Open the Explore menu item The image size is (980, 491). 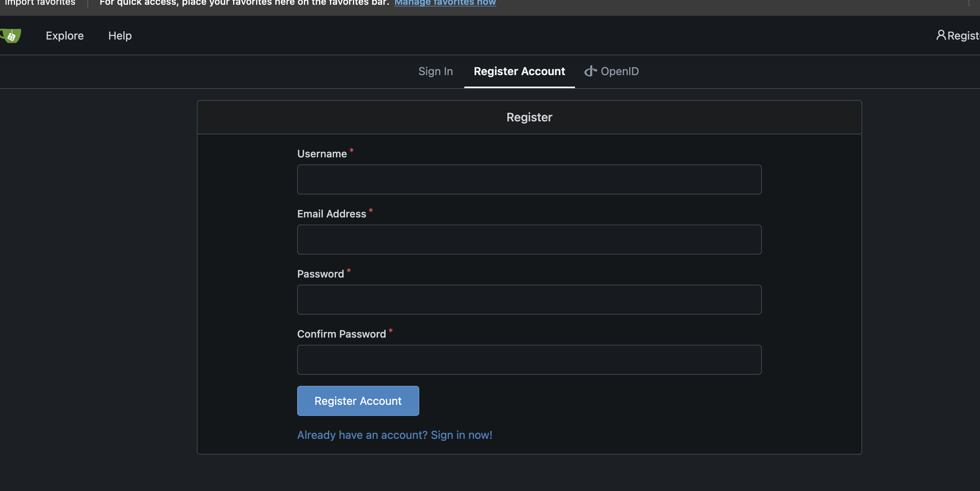point(65,36)
